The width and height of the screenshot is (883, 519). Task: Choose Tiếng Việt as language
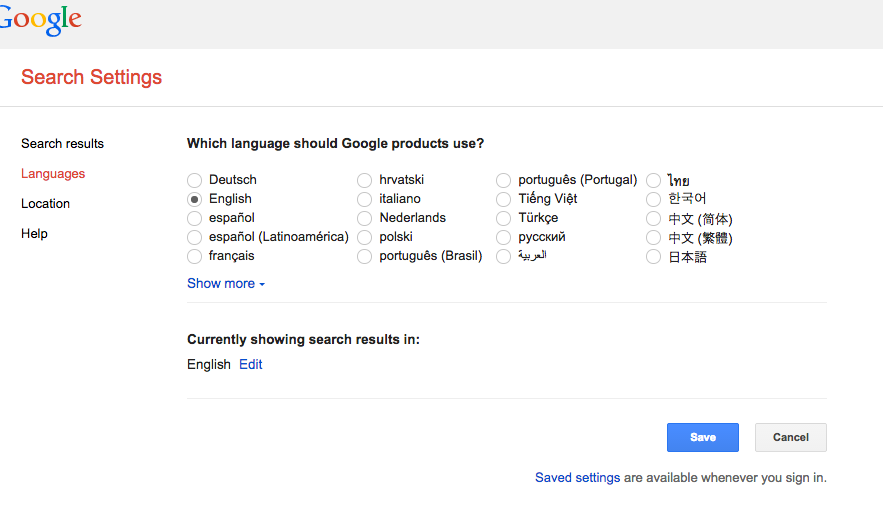pyautogui.click(x=504, y=199)
